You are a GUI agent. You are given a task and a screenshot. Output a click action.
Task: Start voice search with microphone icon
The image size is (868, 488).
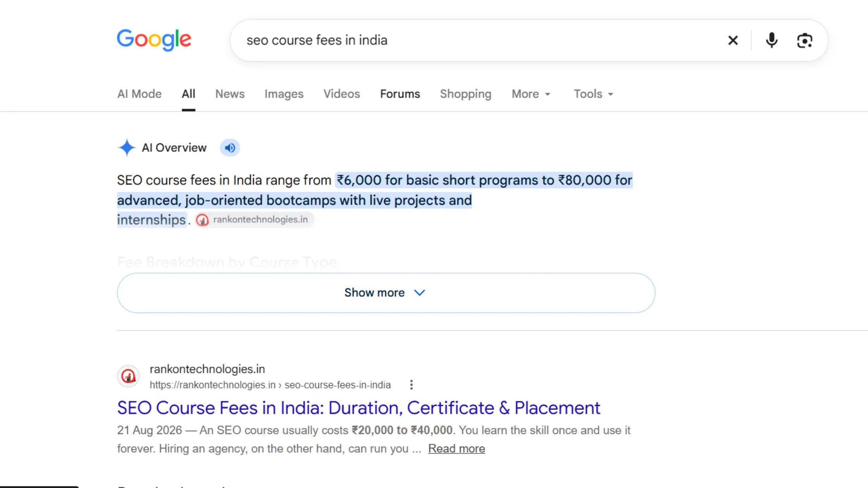coord(772,40)
